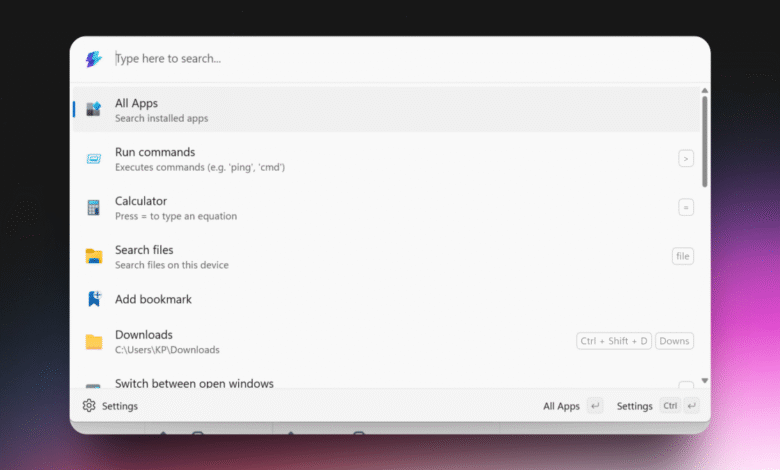This screenshot has height=470, width=780.
Task: Select the Run commands entry
Action: (386, 159)
